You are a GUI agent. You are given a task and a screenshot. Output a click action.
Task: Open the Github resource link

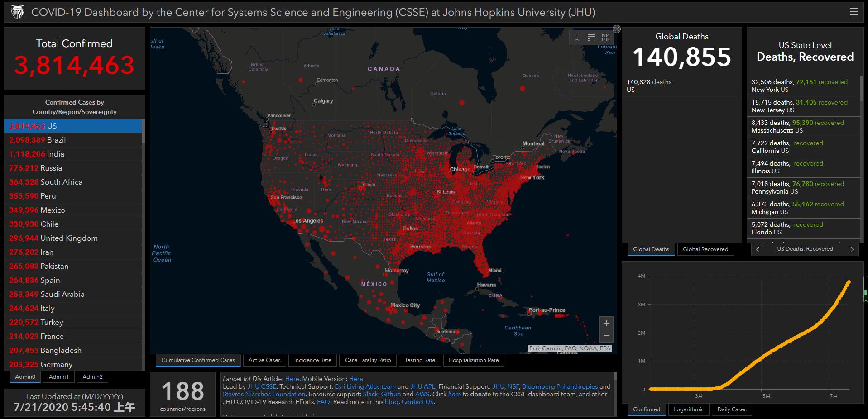pos(391,394)
